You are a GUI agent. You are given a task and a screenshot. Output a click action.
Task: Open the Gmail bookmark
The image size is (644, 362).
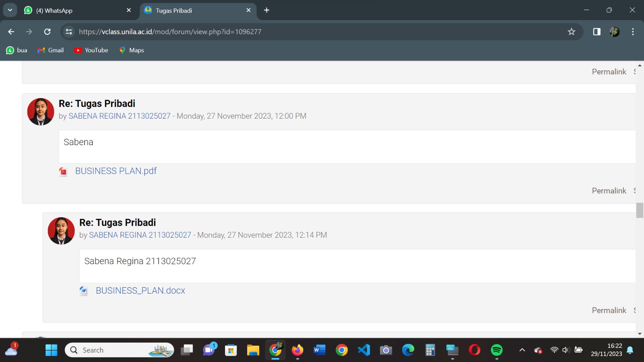[x=51, y=50]
